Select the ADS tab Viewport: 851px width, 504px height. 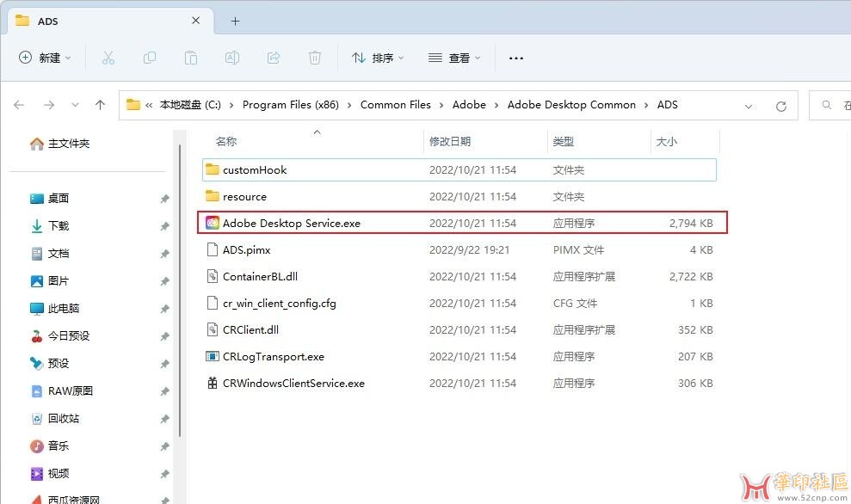pos(111,22)
